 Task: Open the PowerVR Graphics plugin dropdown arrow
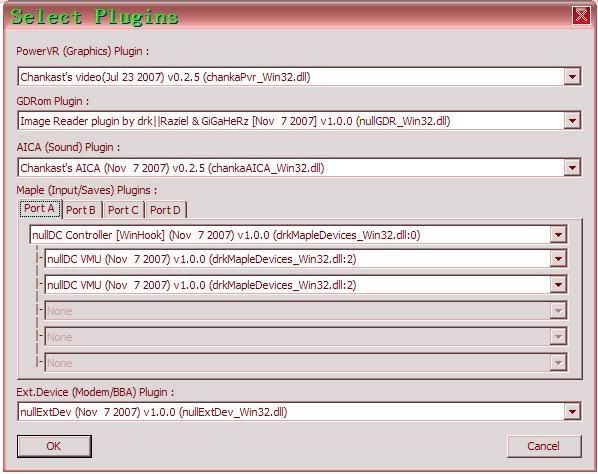click(572, 77)
